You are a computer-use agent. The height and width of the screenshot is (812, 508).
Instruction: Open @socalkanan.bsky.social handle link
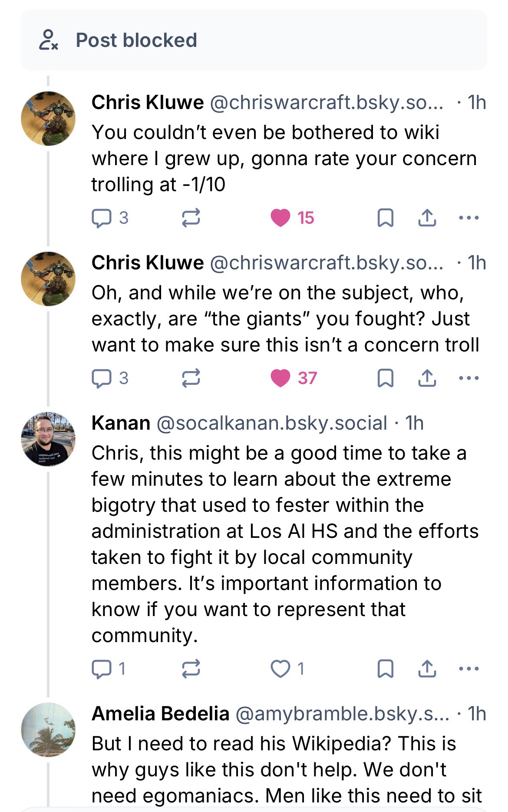click(271, 423)
